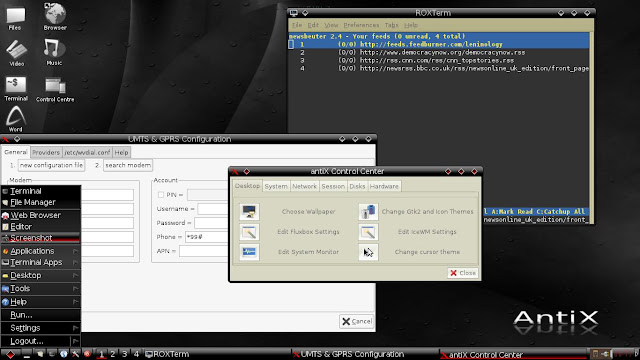Click the Edit System Monitor icon
This screenshot has width=640, height=360.
249,252
